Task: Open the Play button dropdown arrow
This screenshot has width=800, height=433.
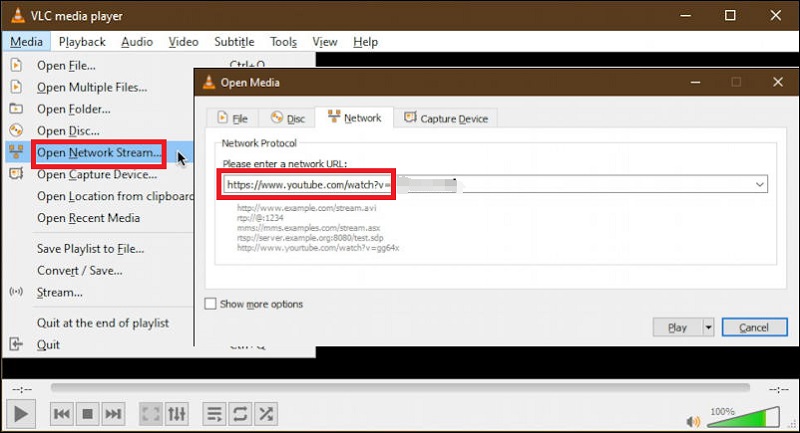Action: pos(709,328)
